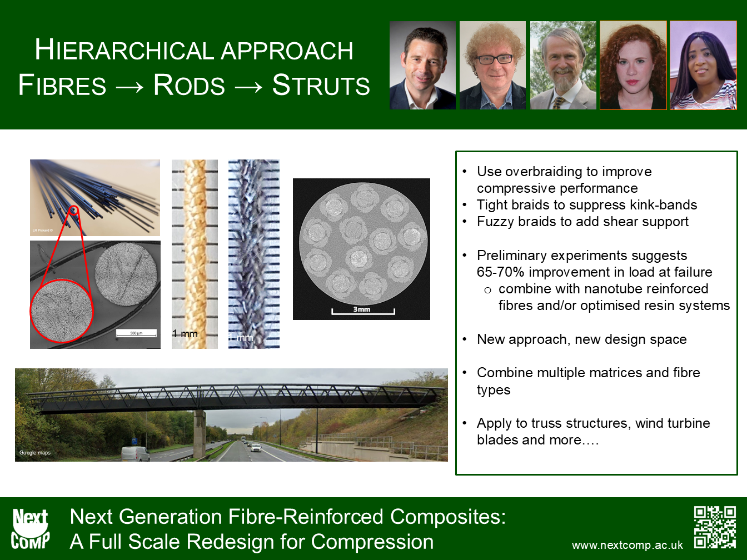Select the headshot of the bearded grey-haired man
The image size is (747, 560).
click(x=563, y=65)
